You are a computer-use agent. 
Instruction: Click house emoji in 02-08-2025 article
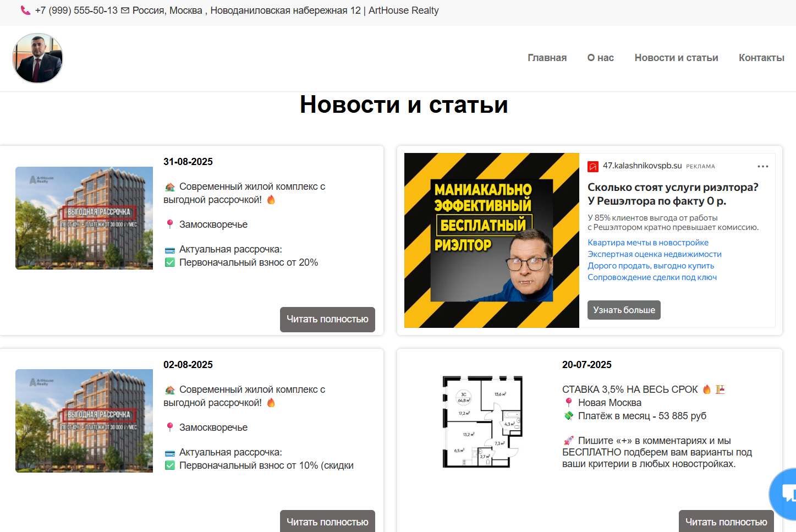click(x=170, y=390)
